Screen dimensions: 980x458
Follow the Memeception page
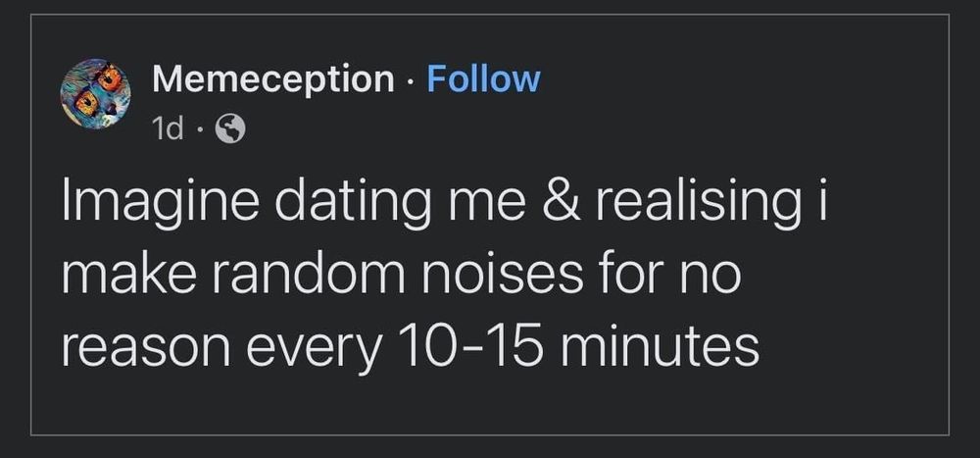click(x=483, y=79)
